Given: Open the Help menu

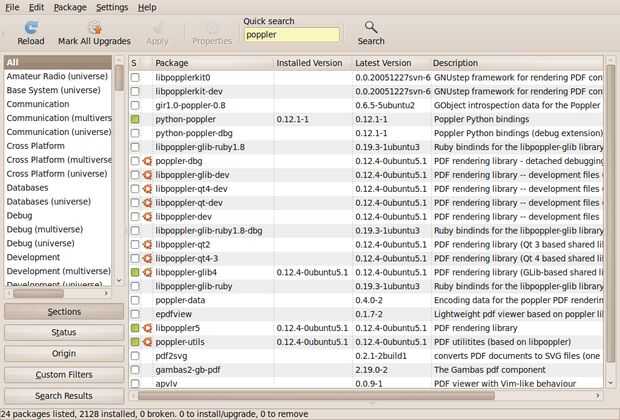Looking at the screenshot, I should 147,8.
